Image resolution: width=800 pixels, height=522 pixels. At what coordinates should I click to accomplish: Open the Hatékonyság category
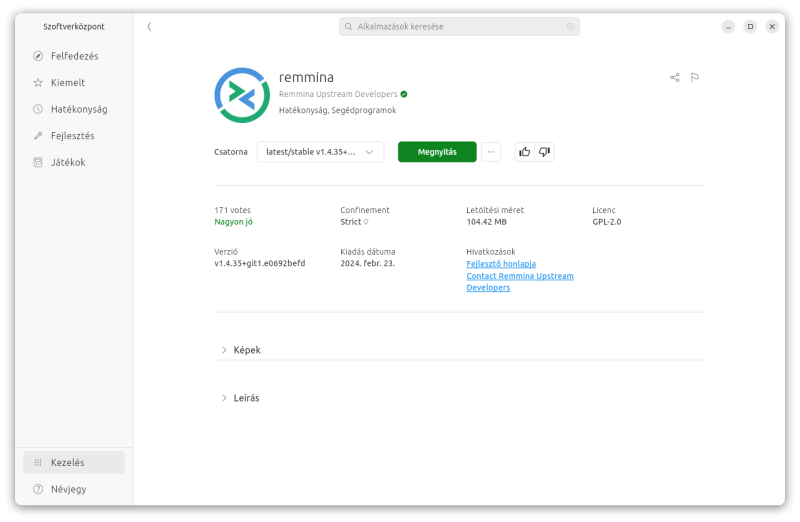(74, 109)
